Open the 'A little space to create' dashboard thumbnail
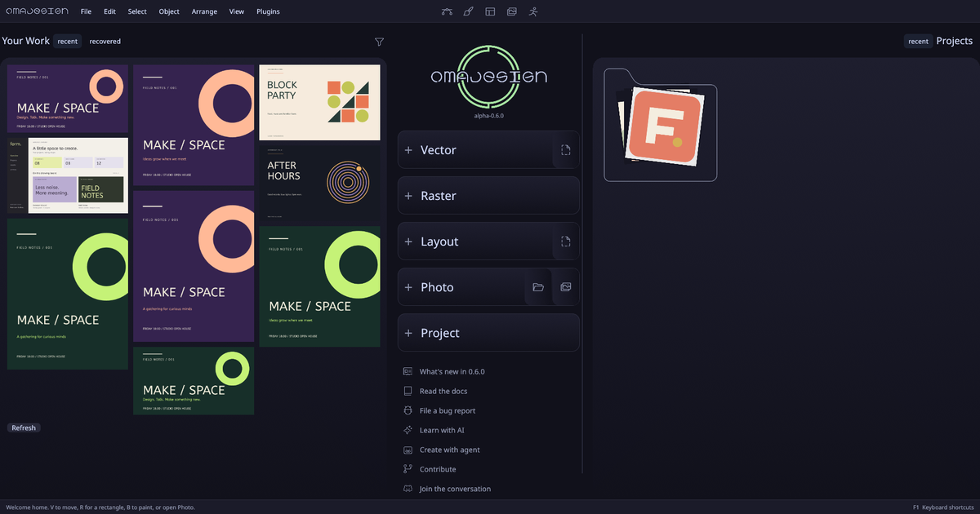 68,175
